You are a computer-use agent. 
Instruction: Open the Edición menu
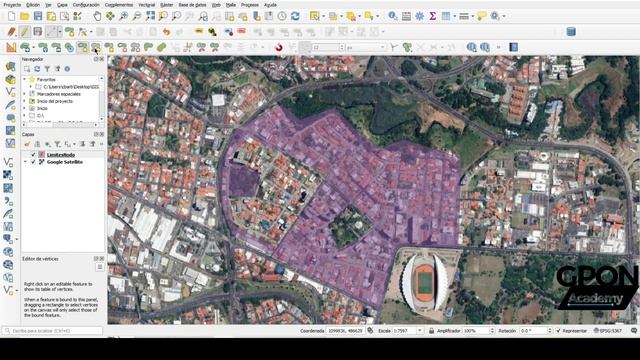pyautogui.click(x=33, y=5)
